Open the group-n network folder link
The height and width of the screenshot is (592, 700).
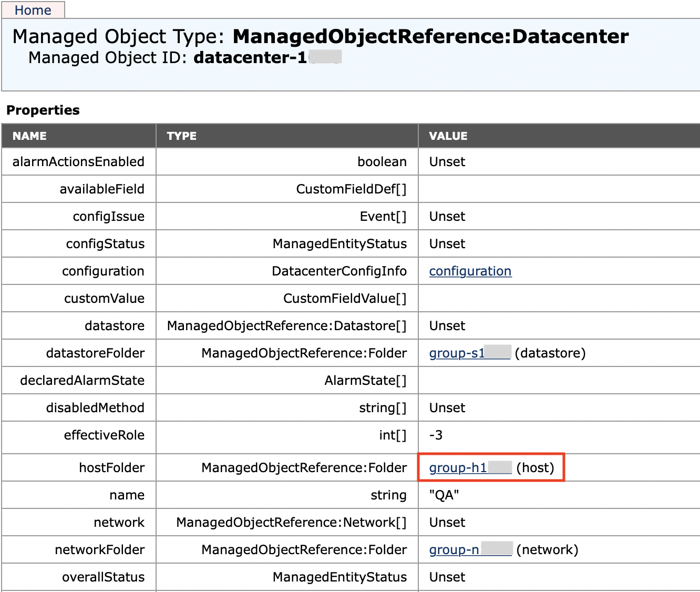tap(454, 550)
